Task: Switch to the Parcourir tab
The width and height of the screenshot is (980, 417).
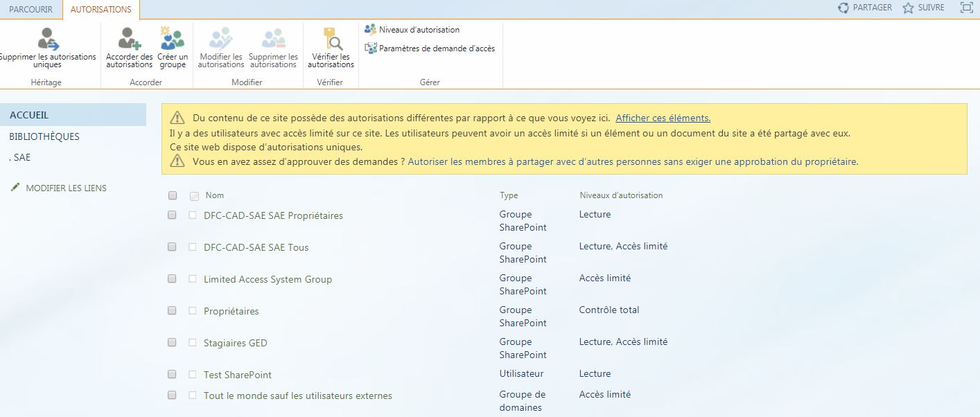Action: click(30, 9)
